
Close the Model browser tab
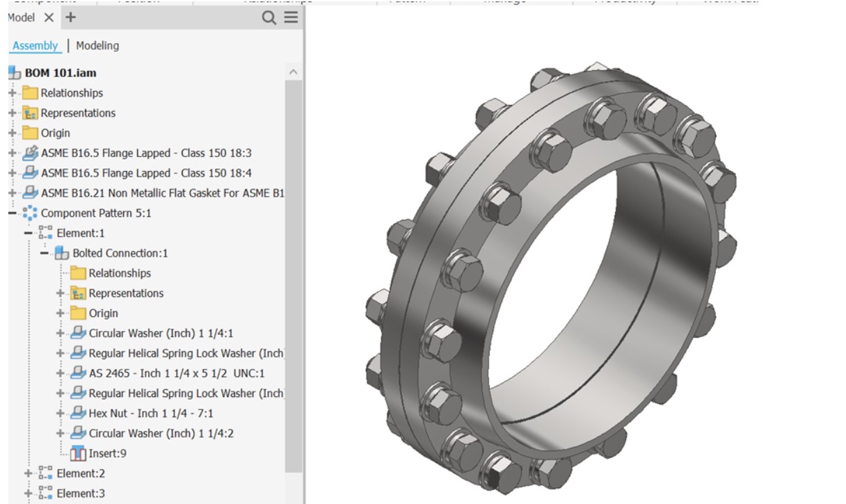pos(49,18)
